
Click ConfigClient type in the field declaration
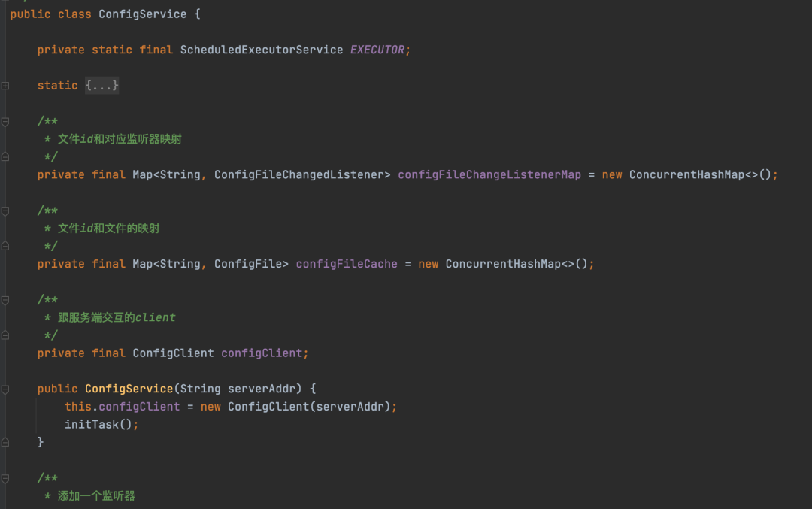pyautogui.click(x=173, y=353)
